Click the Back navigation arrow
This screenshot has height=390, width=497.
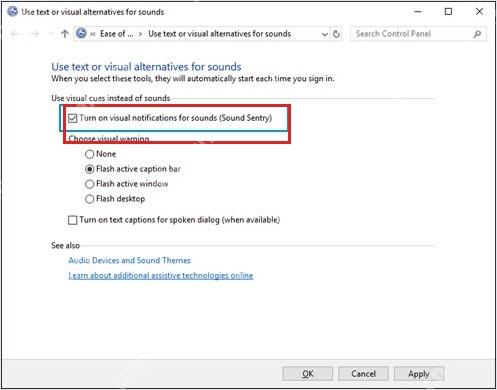tap(15, 34)
